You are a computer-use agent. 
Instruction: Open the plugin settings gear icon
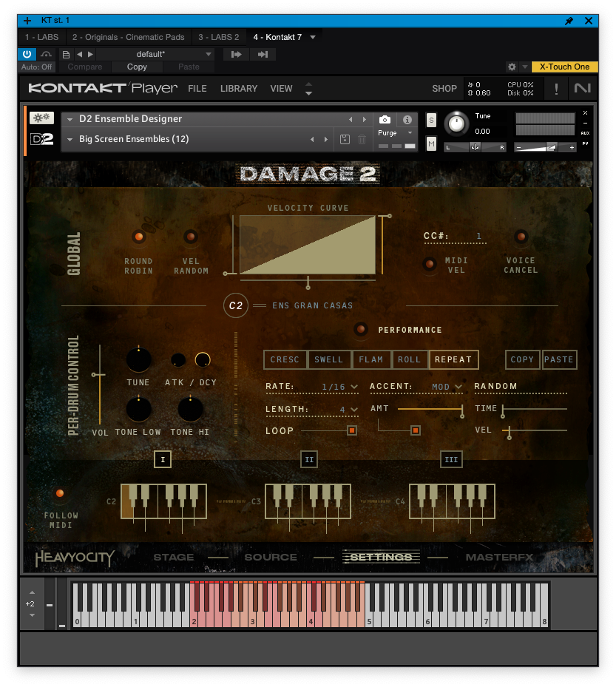click(x=511, y=67)
